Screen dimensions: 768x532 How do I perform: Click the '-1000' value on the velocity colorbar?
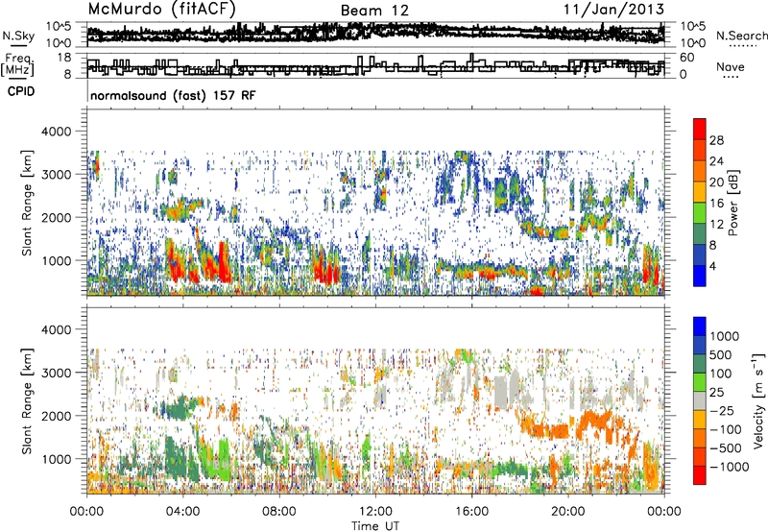coord(729,467)
